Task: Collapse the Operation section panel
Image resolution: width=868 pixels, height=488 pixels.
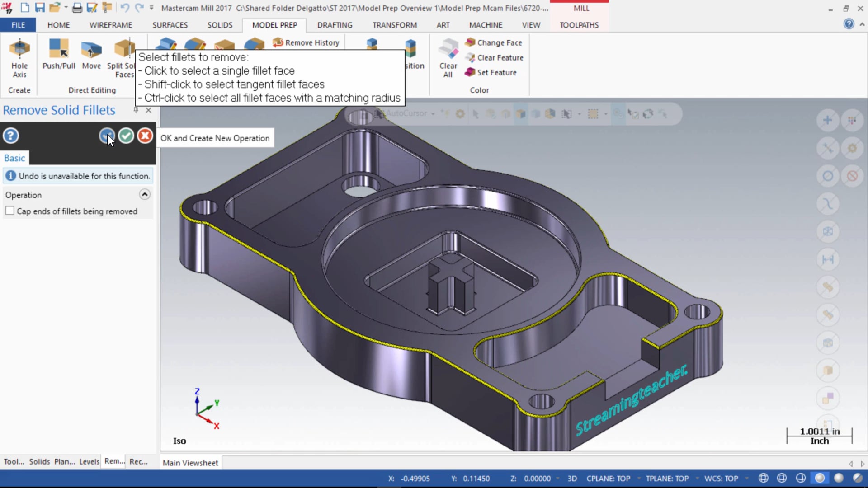Action: 144,194
